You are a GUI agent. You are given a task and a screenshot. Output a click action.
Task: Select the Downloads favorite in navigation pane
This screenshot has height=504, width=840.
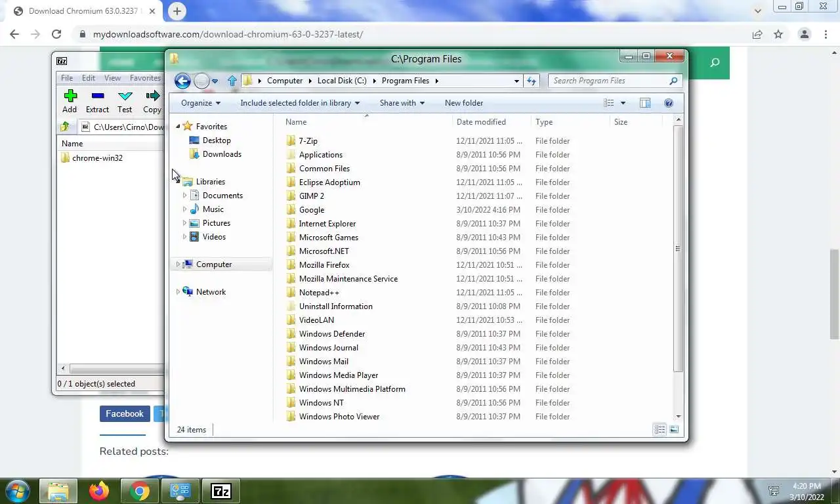point(222,154)
